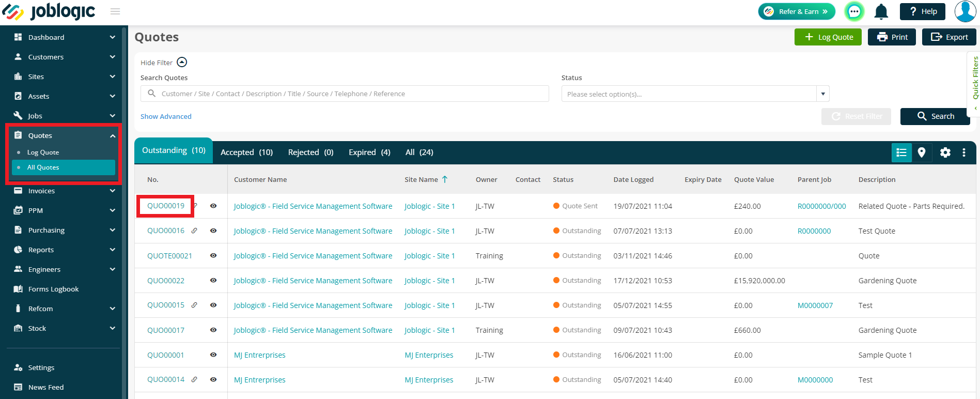Open the table more options menu
Viewport: 980px width, 399px height.
click(964, 152)
